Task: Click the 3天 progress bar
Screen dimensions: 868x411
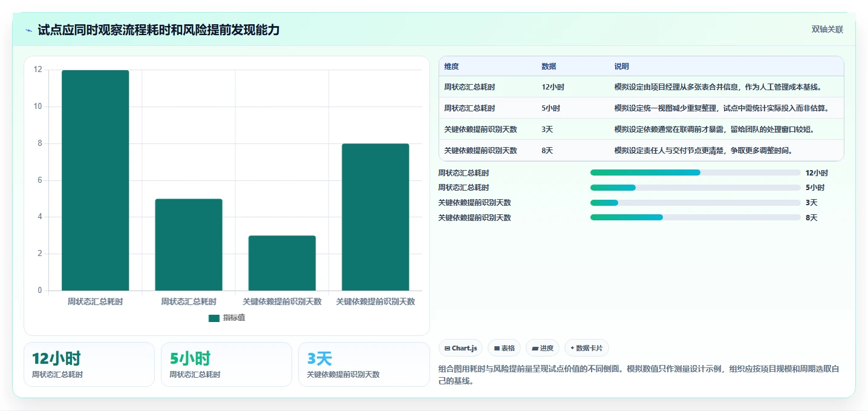Action: (x=696, y=203)
